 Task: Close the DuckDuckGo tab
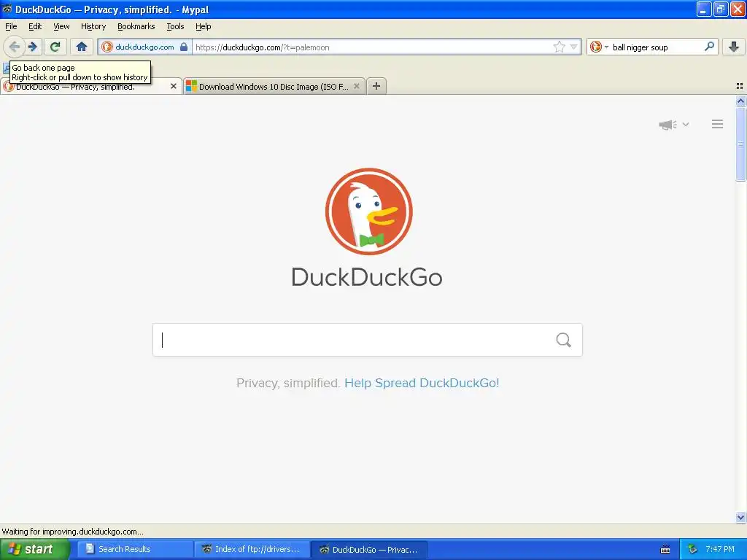[174, 86]
